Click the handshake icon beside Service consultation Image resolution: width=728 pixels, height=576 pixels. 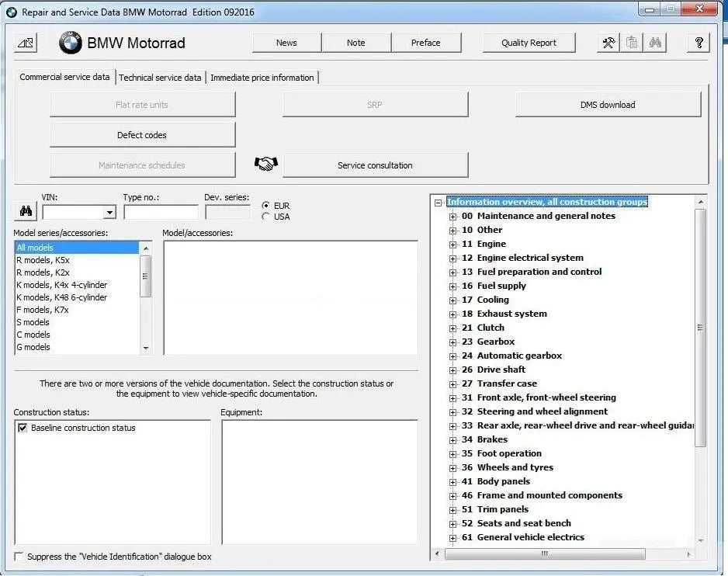point(265,164)
